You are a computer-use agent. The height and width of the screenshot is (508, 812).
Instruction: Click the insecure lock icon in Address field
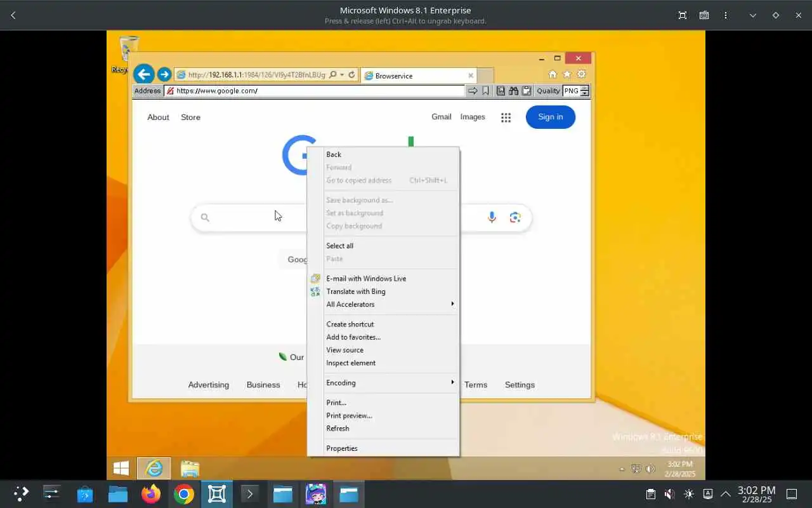pyautogui.click(x=170, y=91)
